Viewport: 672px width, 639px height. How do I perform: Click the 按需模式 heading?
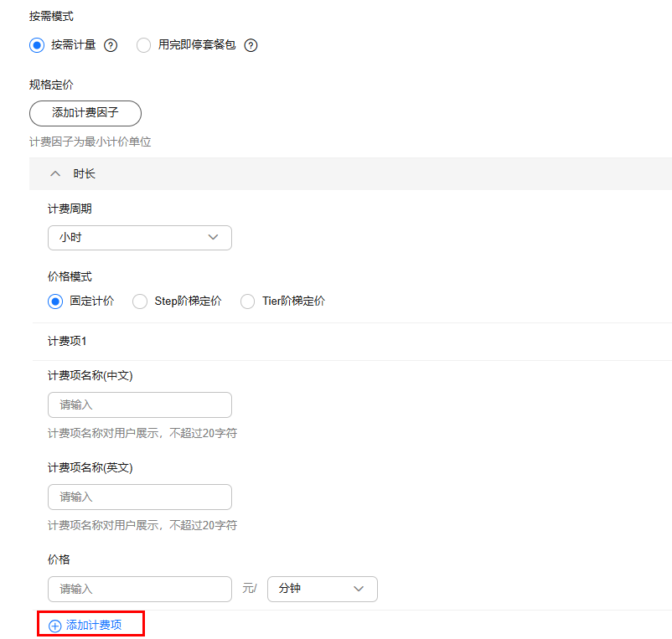click(x=51, y=16)
